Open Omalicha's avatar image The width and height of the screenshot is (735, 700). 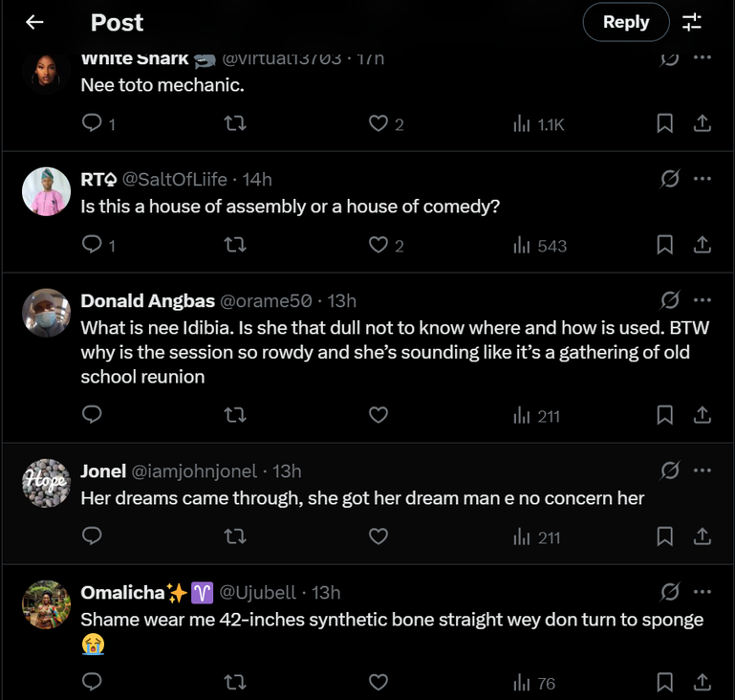coord(46,604)
